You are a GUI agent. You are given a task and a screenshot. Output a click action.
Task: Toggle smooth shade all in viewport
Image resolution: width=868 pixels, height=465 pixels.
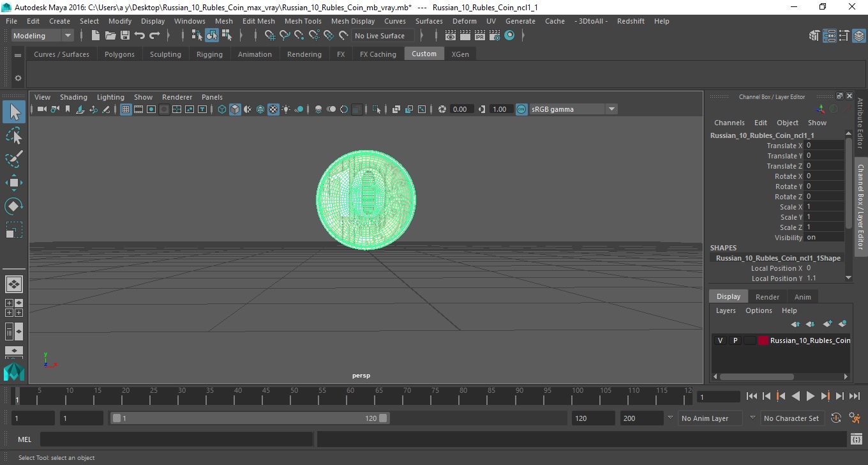point(235,109)
